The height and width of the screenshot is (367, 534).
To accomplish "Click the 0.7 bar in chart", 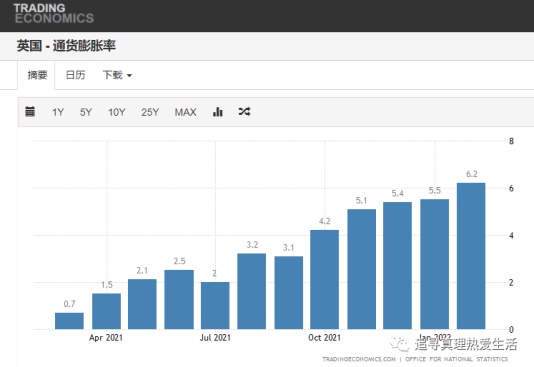I will 69,321.
